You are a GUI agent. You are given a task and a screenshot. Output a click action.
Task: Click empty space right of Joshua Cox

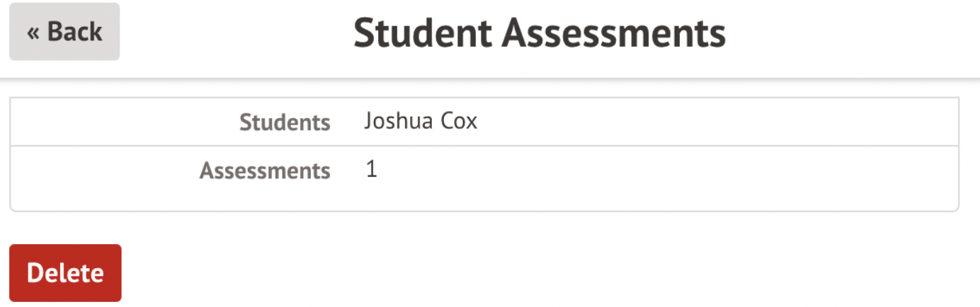(x=708, y=122)
